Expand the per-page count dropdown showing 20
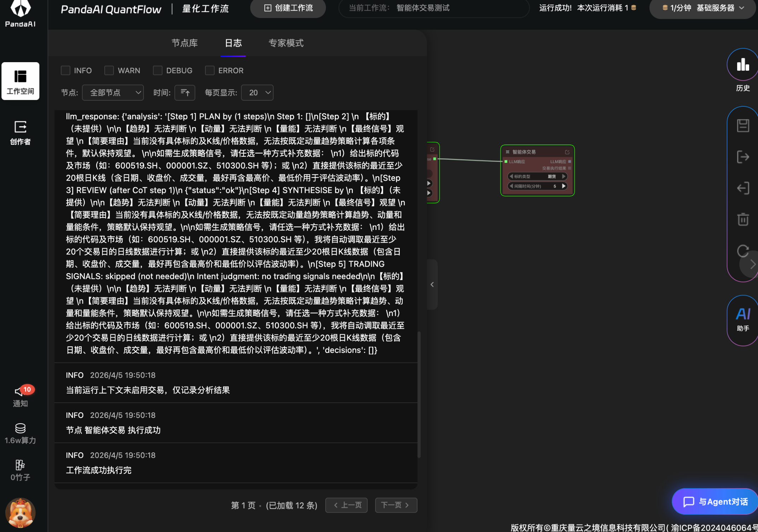 click(x=257, y=93)
